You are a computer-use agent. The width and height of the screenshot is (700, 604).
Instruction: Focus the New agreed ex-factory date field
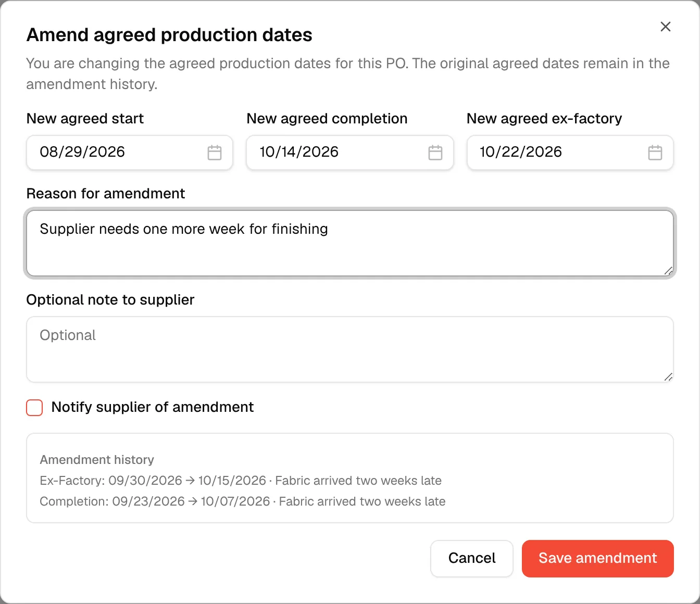click(570, 153)
